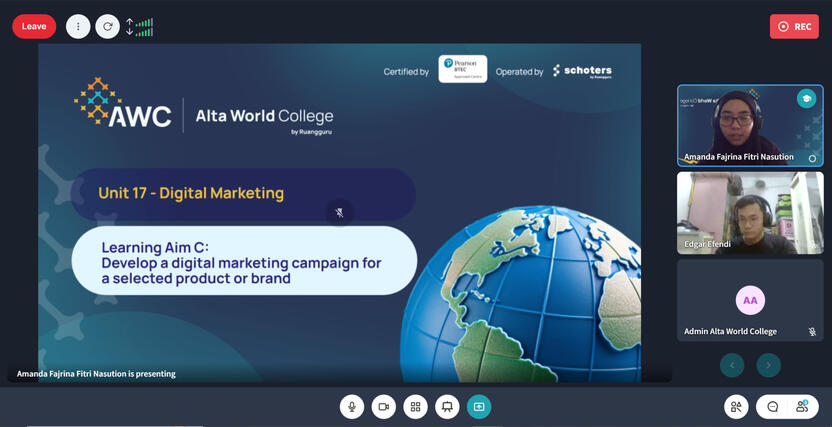Screen dimensions: 832x427
Task: Check the network signal strength indicator
Action: click(140, 27)
